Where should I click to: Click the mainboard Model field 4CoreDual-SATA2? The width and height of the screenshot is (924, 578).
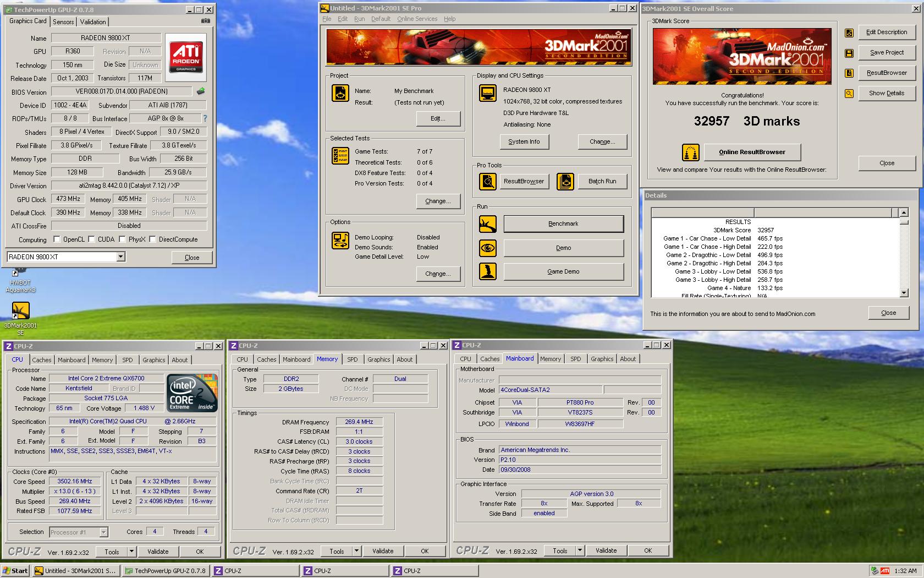pos(550,390)
